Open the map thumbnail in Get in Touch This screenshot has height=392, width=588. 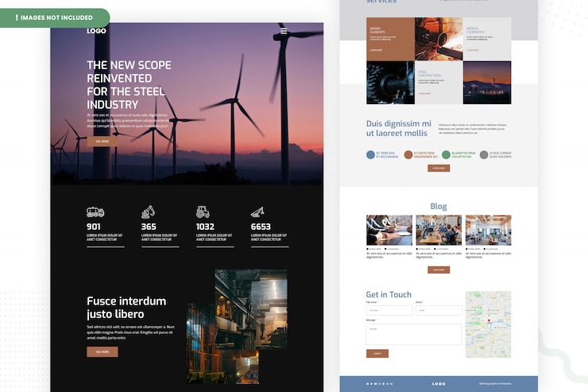point(488,324)
